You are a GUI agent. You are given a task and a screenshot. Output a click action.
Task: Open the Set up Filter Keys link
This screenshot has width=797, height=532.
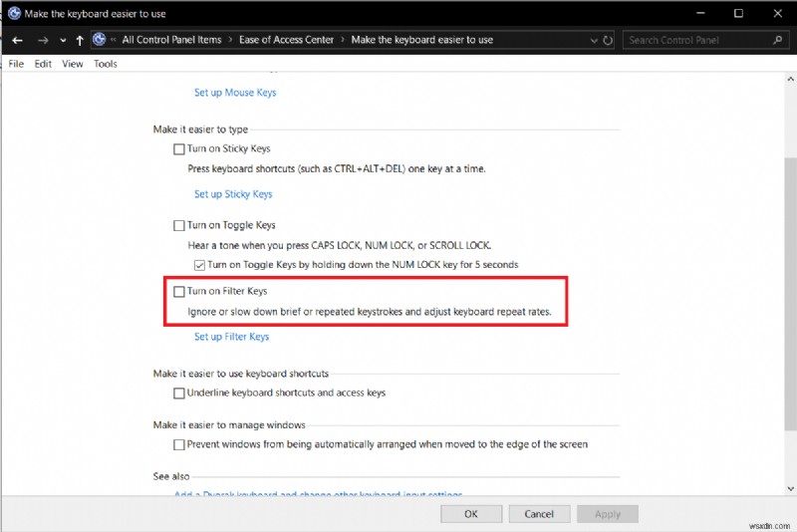coord(232,337)
